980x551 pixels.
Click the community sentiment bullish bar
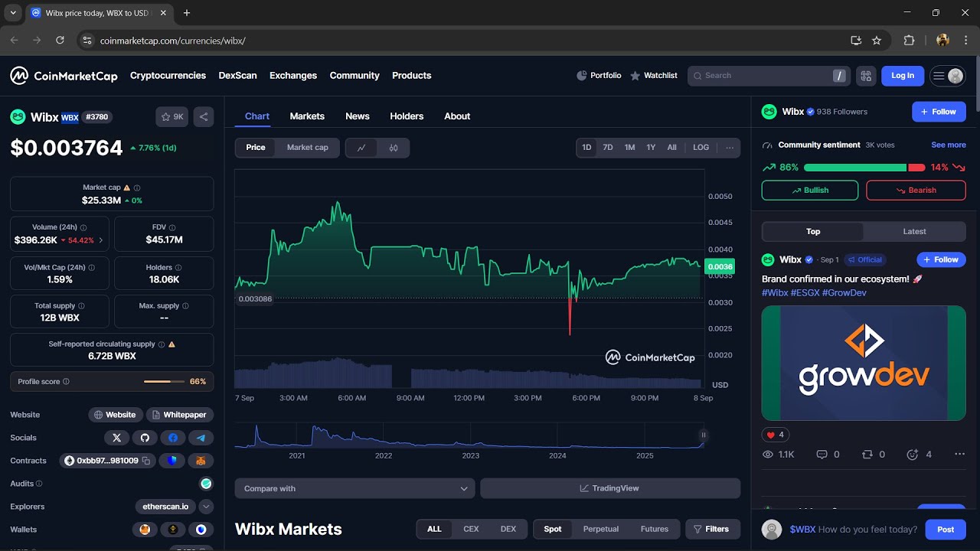point(855,167)
